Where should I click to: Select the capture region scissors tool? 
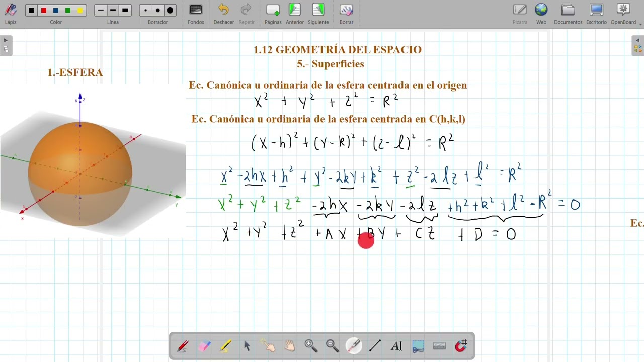418,346
